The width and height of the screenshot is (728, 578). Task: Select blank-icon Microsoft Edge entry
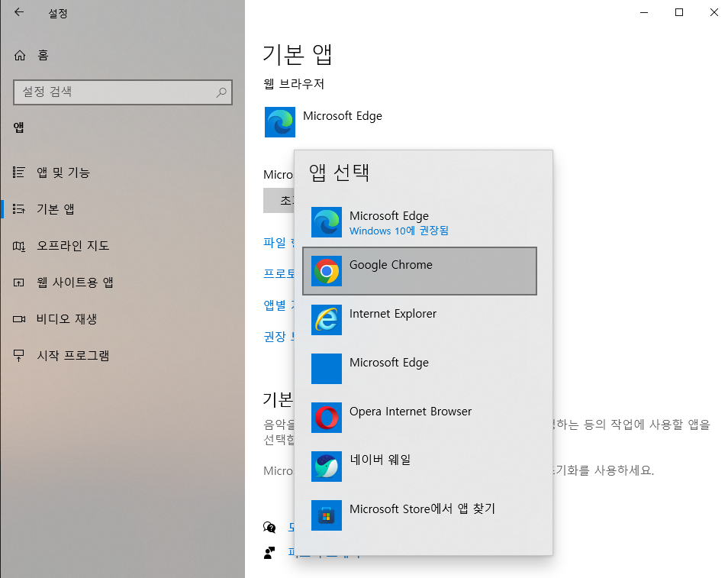tap(327, 369)
